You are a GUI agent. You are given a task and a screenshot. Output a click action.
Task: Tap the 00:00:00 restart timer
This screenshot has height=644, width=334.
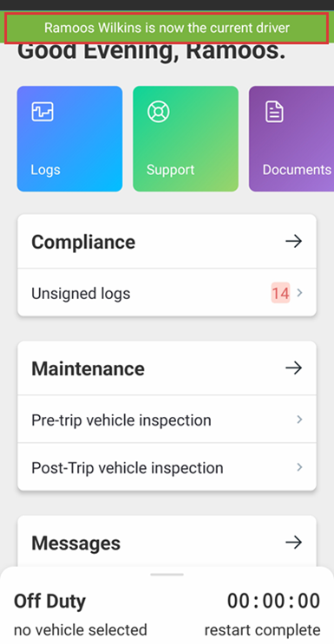[273, 601]
